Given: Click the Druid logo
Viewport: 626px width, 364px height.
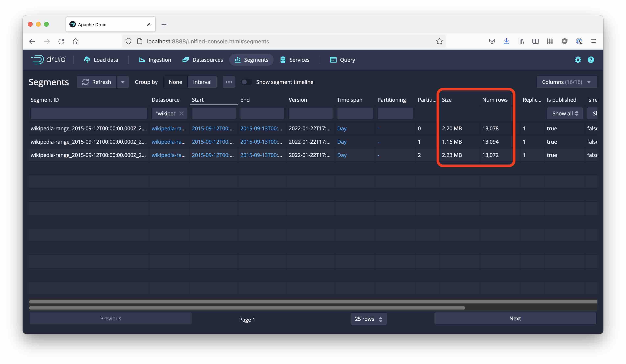Looking at the screenshot, I should (48, 60).
